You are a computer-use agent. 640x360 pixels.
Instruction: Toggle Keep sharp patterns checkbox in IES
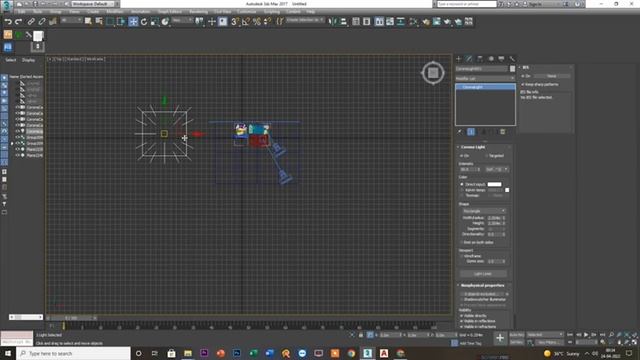pyautogui.click(x=523, y=84)
